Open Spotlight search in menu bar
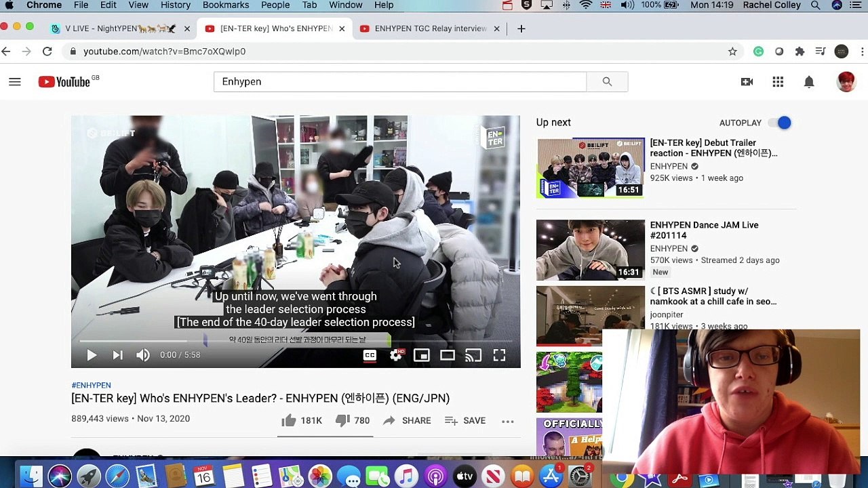 pyautogui.click(x=815, y=5)
